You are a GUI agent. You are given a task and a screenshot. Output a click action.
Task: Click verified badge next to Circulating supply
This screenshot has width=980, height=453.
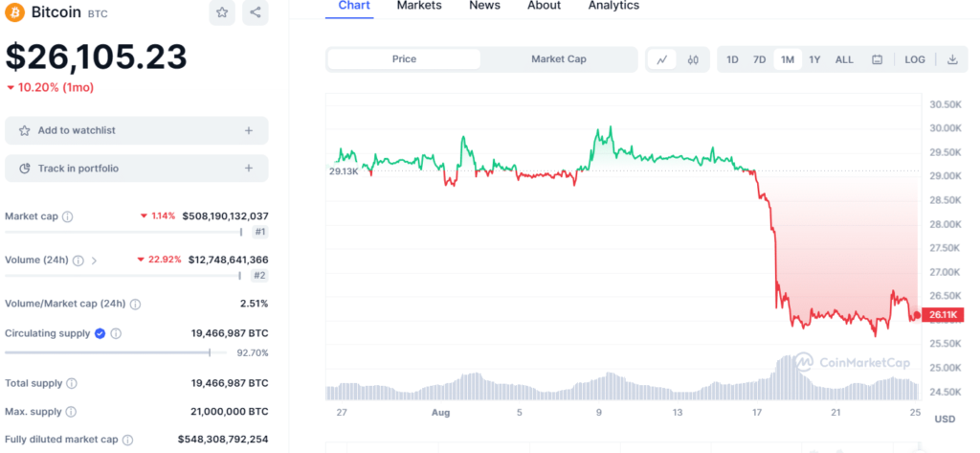point(100,333)
